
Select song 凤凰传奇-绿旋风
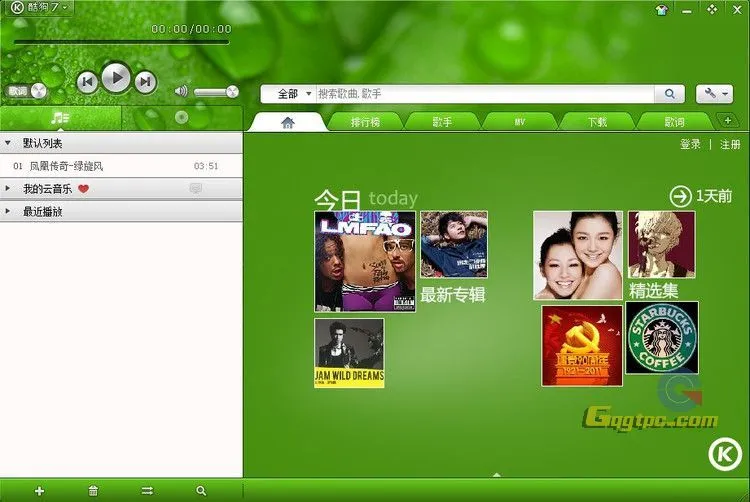tap(121, 166)
